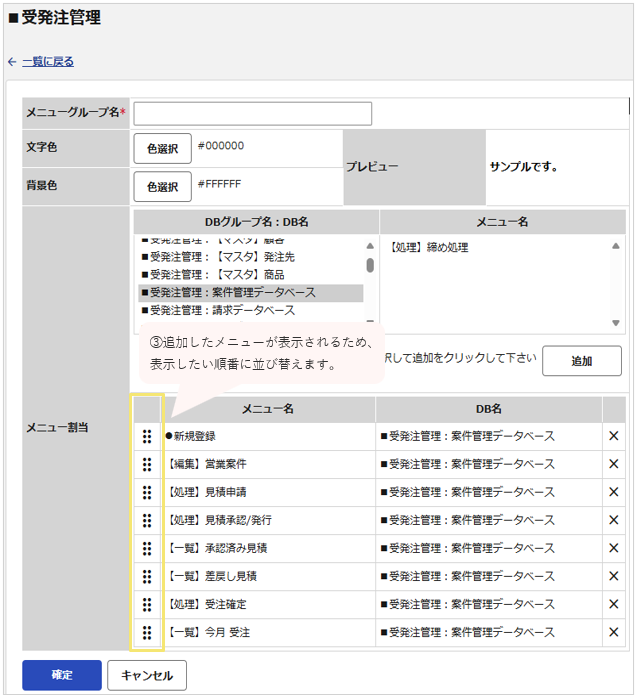Remove the 【一覧】今月 受注 menu row
Image resolution: width=637 pixels, height=697 pixels.
(613, 632)
